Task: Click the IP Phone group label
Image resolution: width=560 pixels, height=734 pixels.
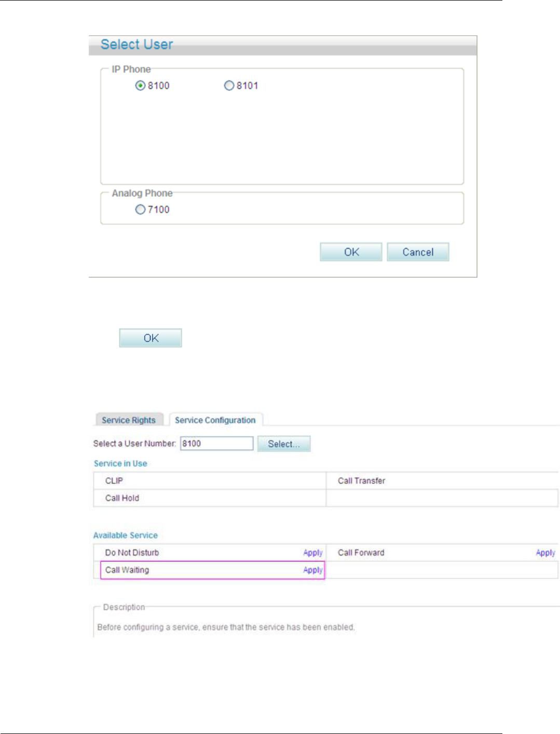Action: pyautogui.click(x=131, y=69)
